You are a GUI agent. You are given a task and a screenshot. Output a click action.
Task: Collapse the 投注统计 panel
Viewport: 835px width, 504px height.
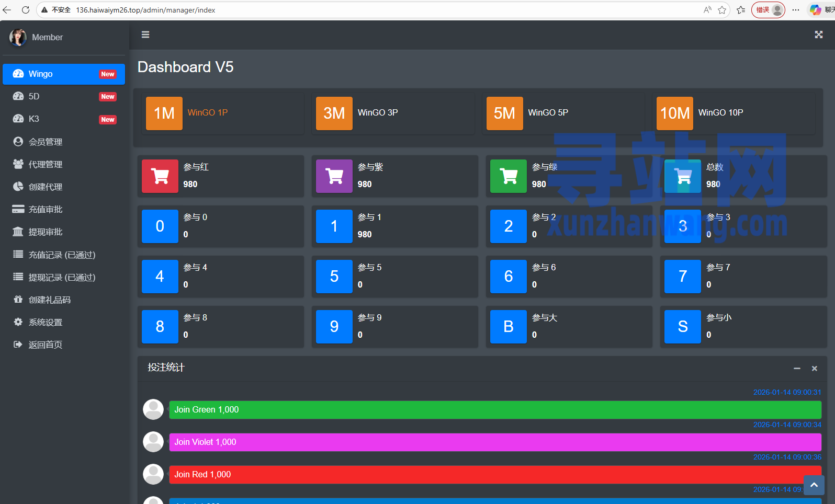coord(797,369)
